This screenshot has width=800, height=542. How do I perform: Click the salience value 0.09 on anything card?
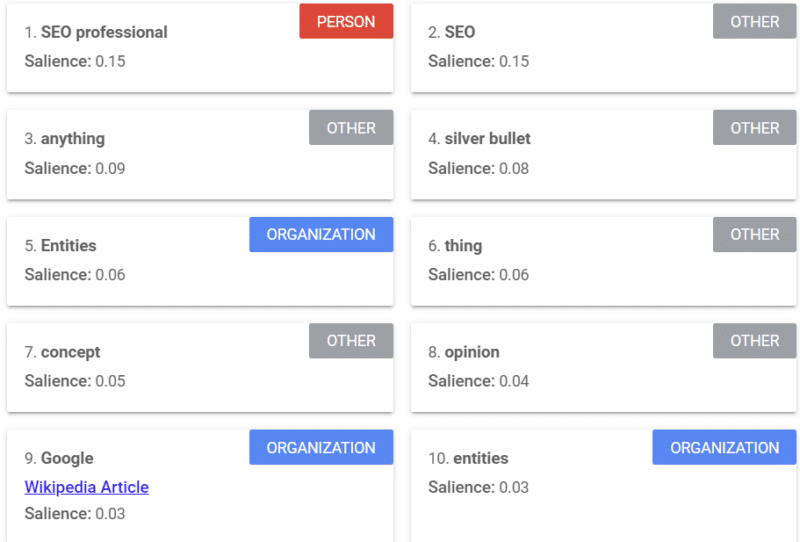pyautogui.click(x=110, y=168)
